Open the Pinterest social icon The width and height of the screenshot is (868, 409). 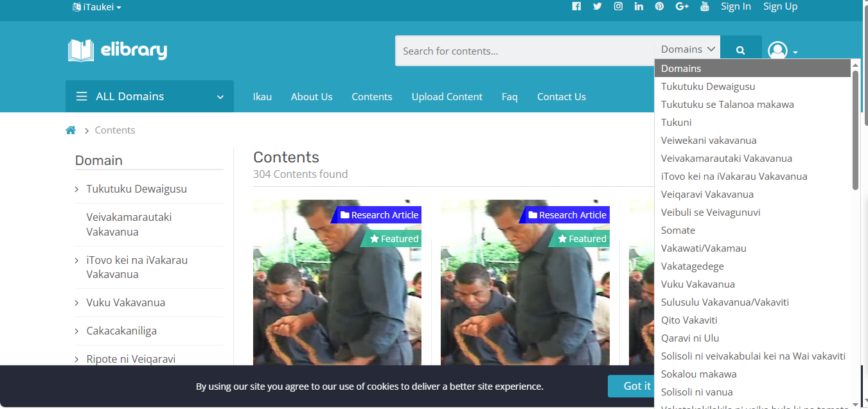(659, 6)
